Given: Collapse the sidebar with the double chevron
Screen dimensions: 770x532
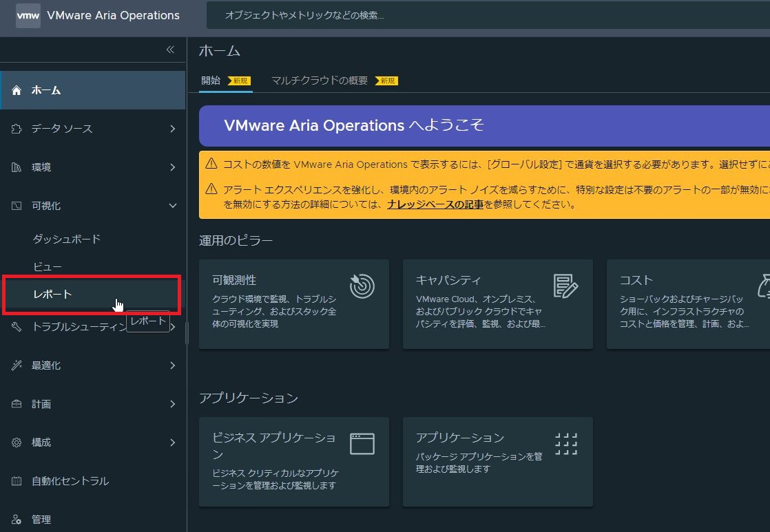Looking at the screenshot, I should coord(169,49).
